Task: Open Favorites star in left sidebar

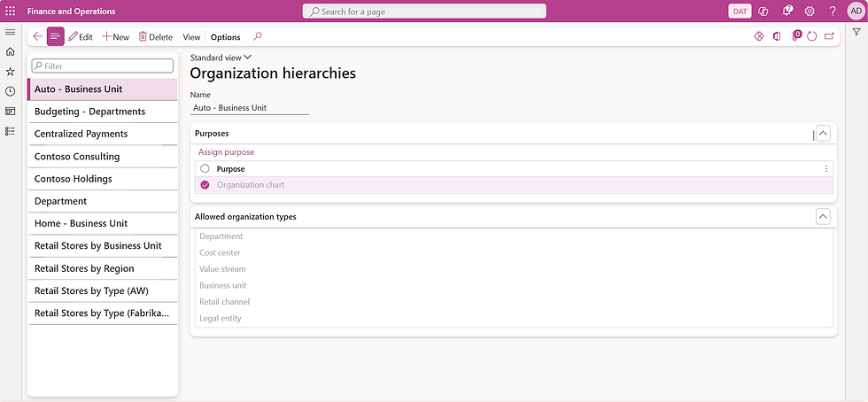Action: pyautogui.click(x=11, y=71)
